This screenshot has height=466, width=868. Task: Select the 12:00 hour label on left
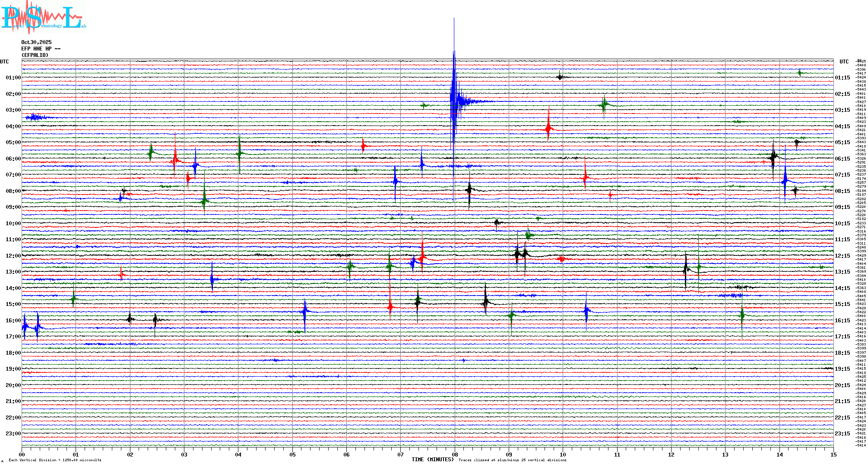13,256
